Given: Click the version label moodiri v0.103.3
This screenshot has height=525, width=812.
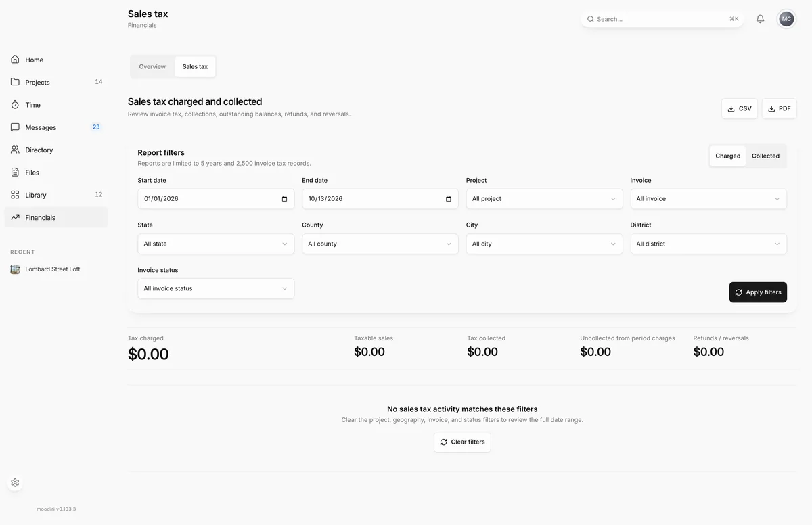Looking at the screenshot, I should [56, 509].
